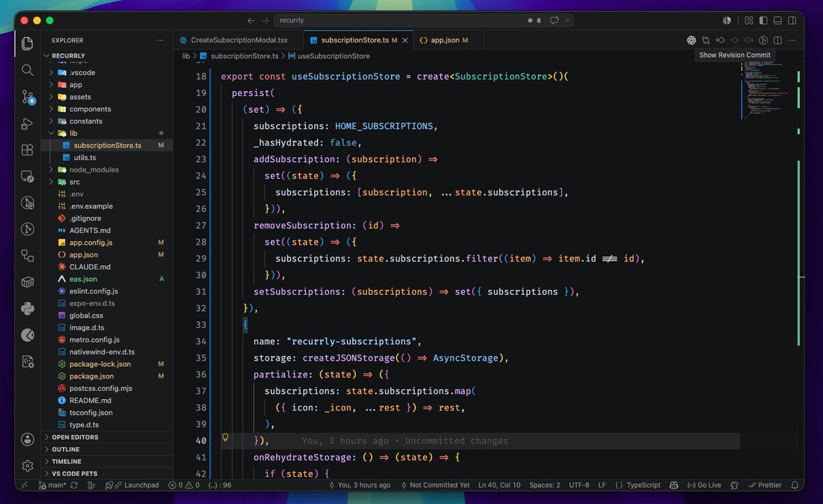Expand the VS CODE PETS section
The image size is (823, 504).
[x=107, y=474]
